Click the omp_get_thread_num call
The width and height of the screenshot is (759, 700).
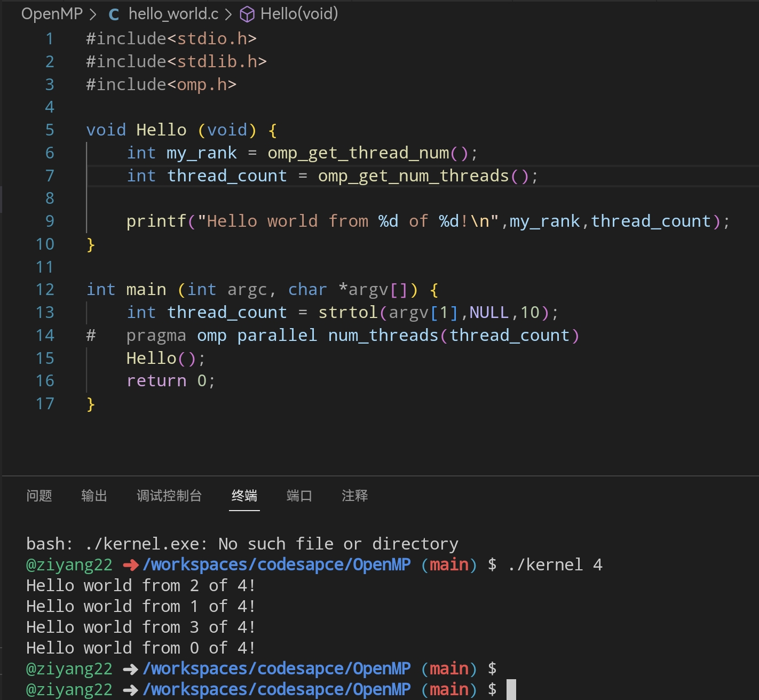coord(358,153)
